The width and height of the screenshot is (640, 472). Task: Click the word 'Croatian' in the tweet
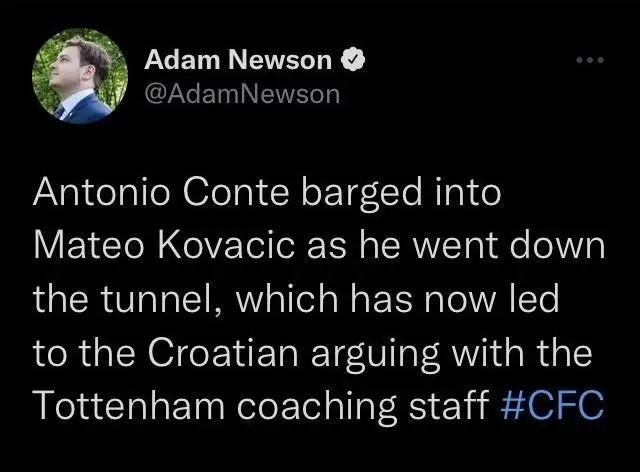(x=223, y=352)
